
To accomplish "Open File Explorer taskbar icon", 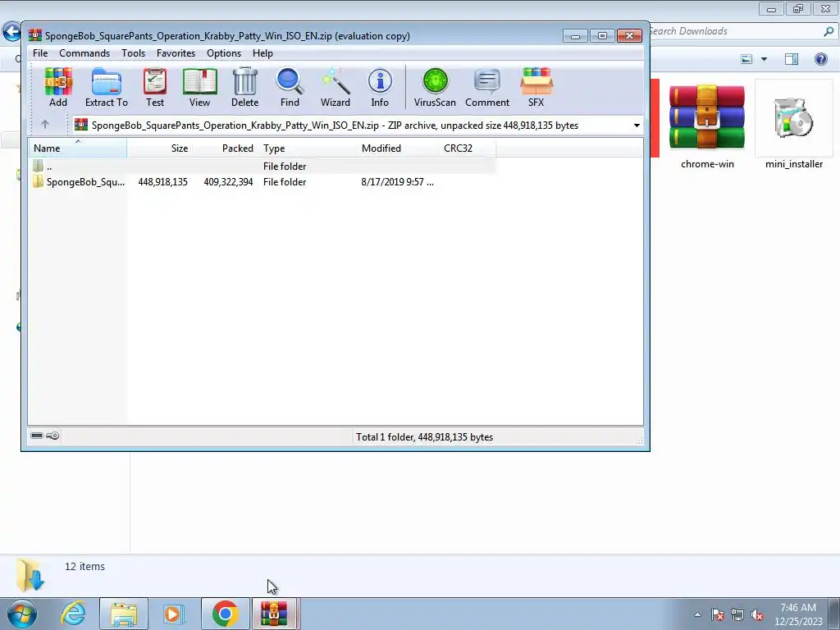I will pyautogui.click(x=124, y=614).
